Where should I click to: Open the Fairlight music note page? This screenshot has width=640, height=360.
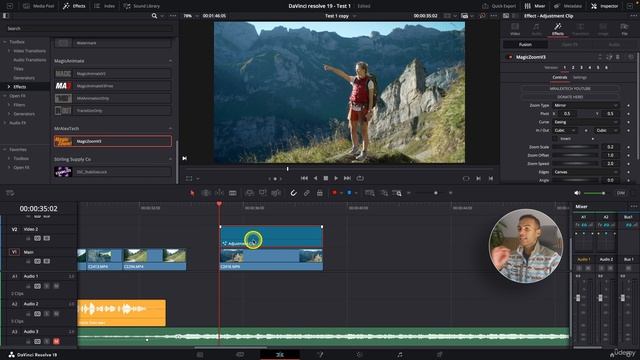click(400, 355)
